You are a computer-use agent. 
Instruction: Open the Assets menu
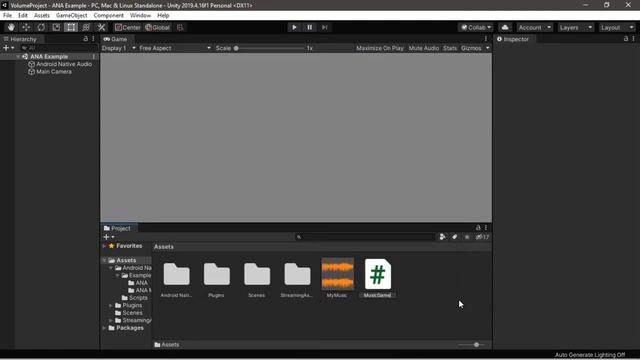pyautogui.click(x=42, y=16)
